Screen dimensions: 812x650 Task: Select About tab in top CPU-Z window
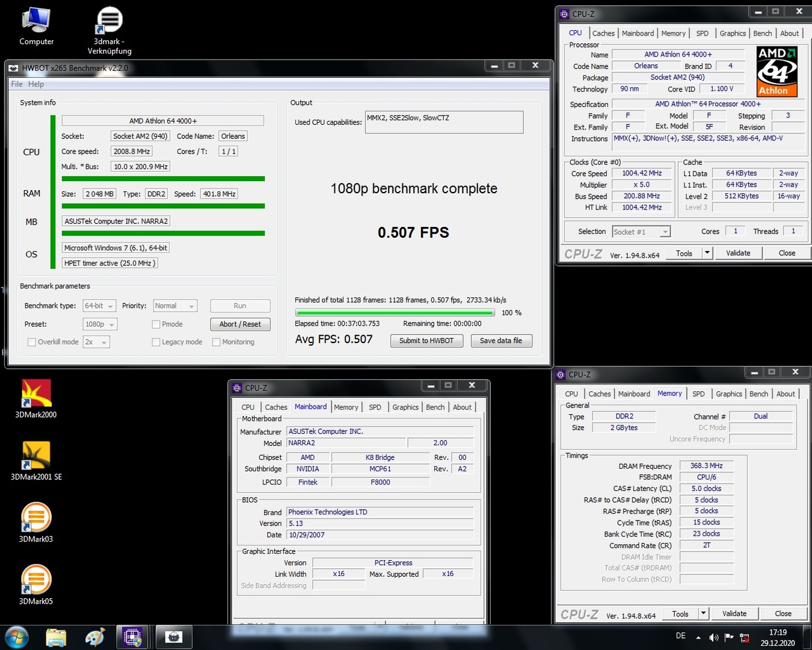tap(790, 34)
